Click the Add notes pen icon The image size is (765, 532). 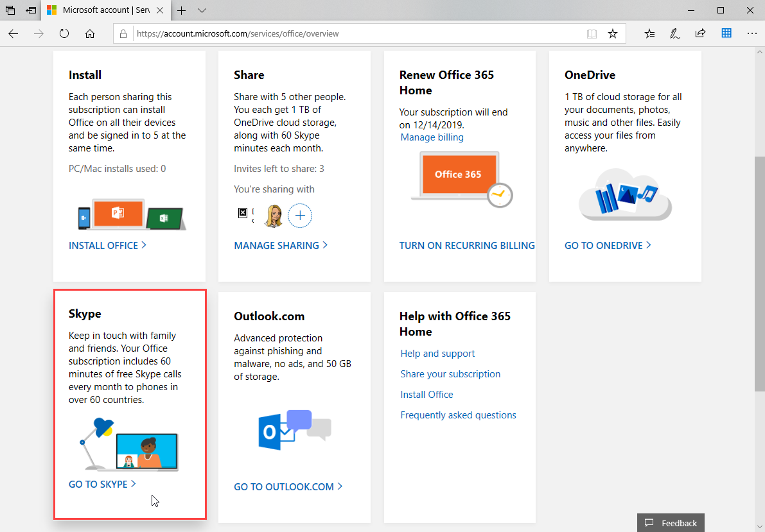tap(675, 33)
